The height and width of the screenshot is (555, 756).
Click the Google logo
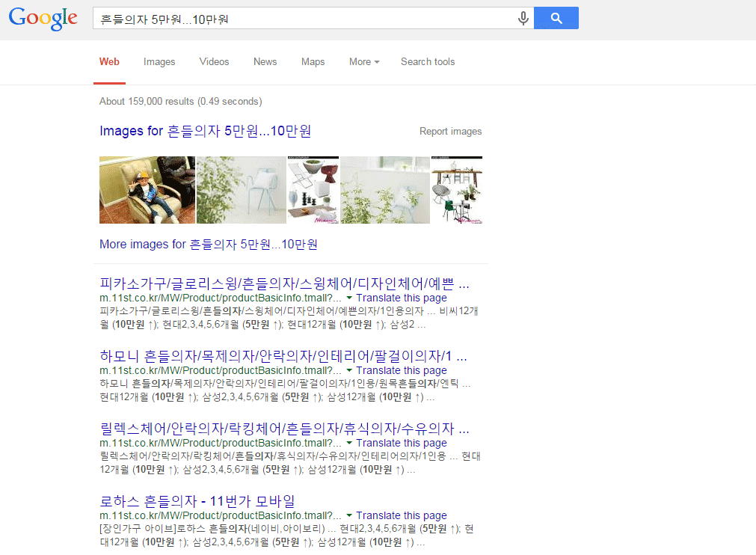point(43,18)
